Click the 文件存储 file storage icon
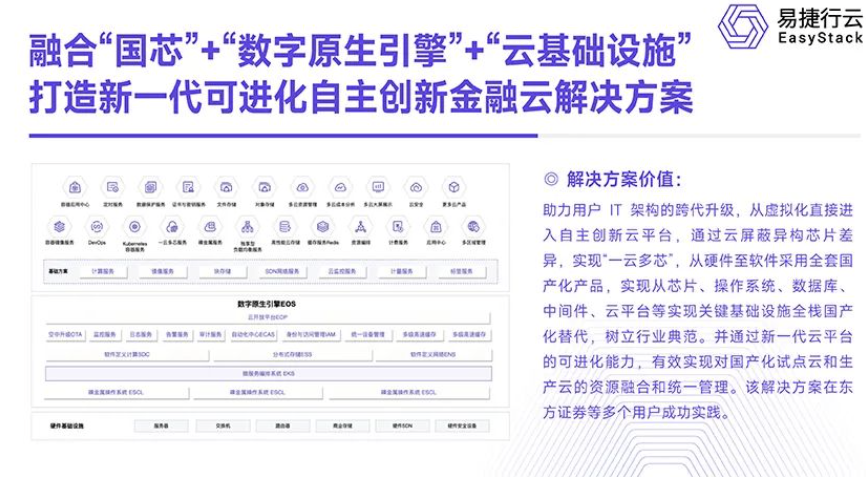This screenshot has width=866, height=477. [x=226, y=187]
